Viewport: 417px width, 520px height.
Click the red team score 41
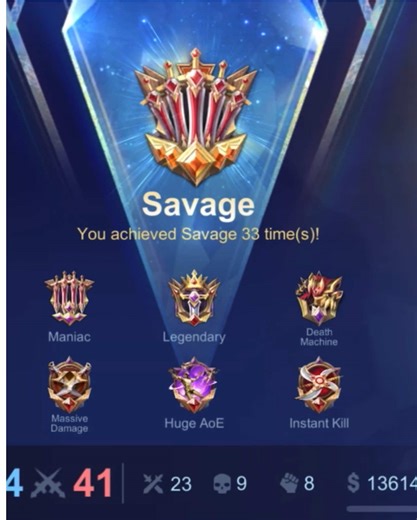[93, 483]
